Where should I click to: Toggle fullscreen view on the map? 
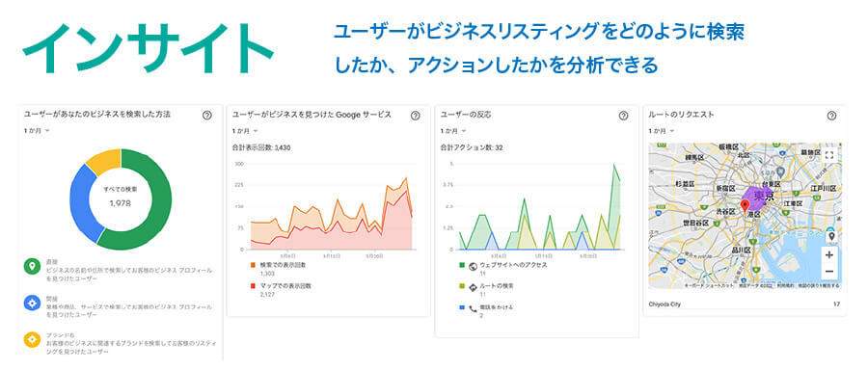point(828,155)
